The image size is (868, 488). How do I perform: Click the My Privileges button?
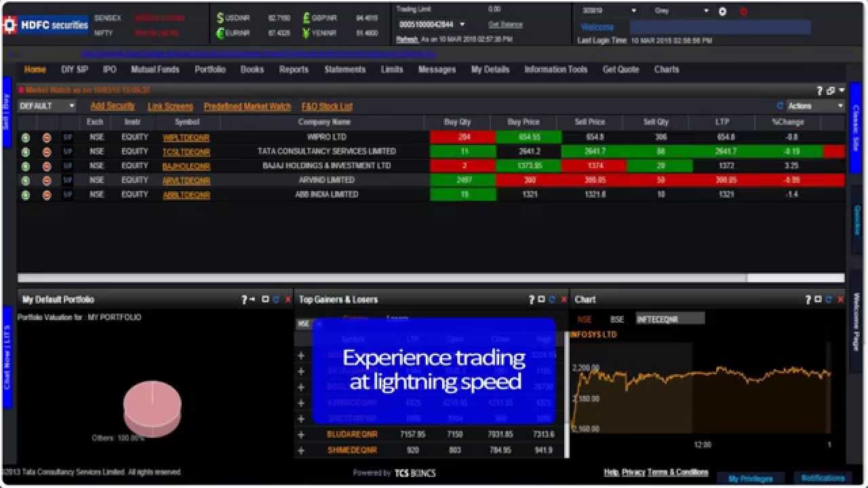point(751,479)
